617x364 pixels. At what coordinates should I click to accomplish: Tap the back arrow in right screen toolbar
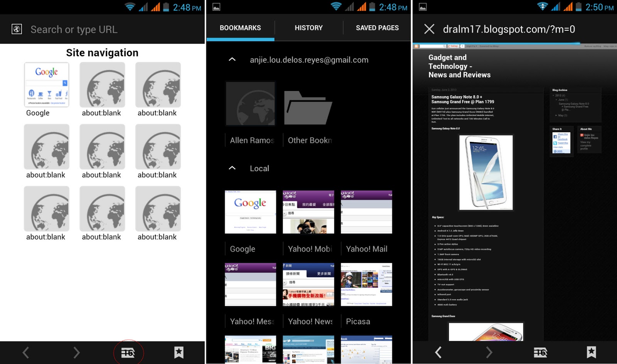(438, 352)
